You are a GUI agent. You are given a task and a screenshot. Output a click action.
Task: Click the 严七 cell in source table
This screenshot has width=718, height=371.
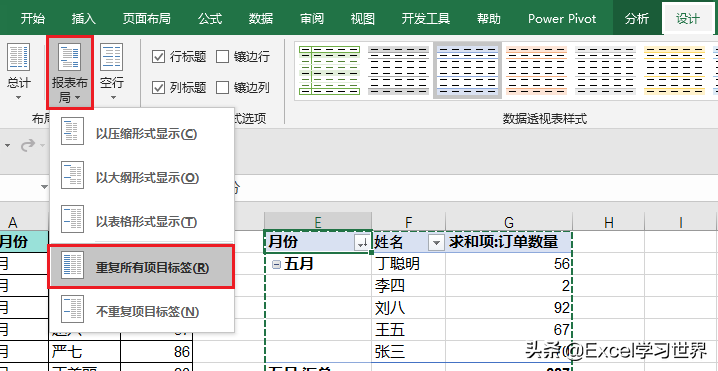coord(85,351)
